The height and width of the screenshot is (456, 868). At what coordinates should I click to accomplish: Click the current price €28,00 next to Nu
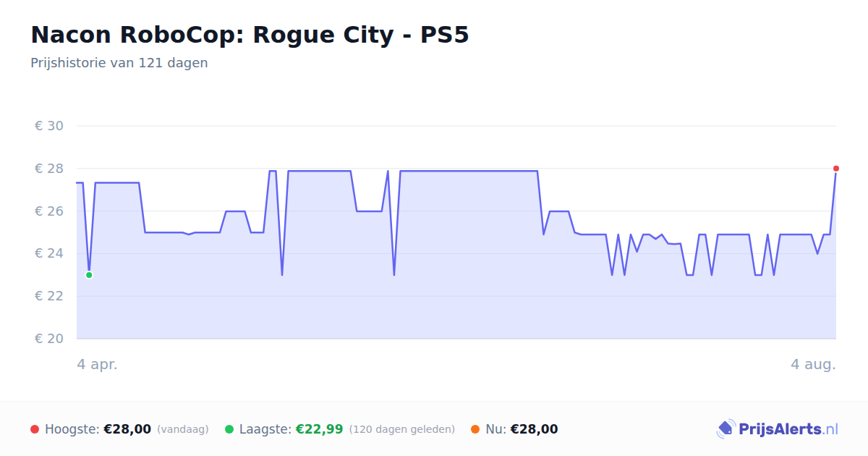pos(534,429)
